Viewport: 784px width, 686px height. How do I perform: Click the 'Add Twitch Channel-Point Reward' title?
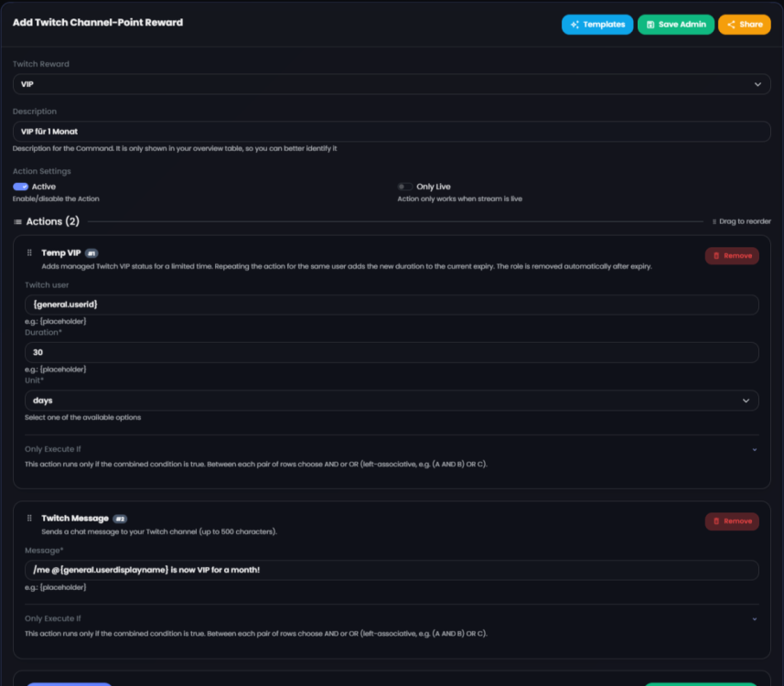(98, 23)
